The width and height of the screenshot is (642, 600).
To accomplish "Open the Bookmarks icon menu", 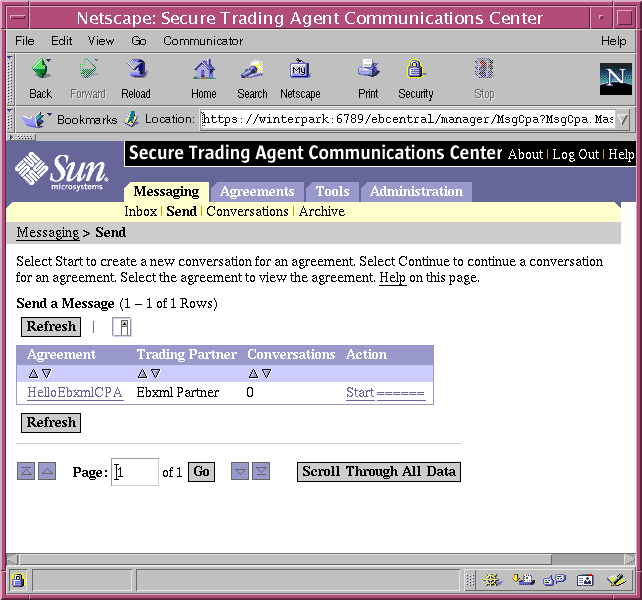I will pos(36,120).
